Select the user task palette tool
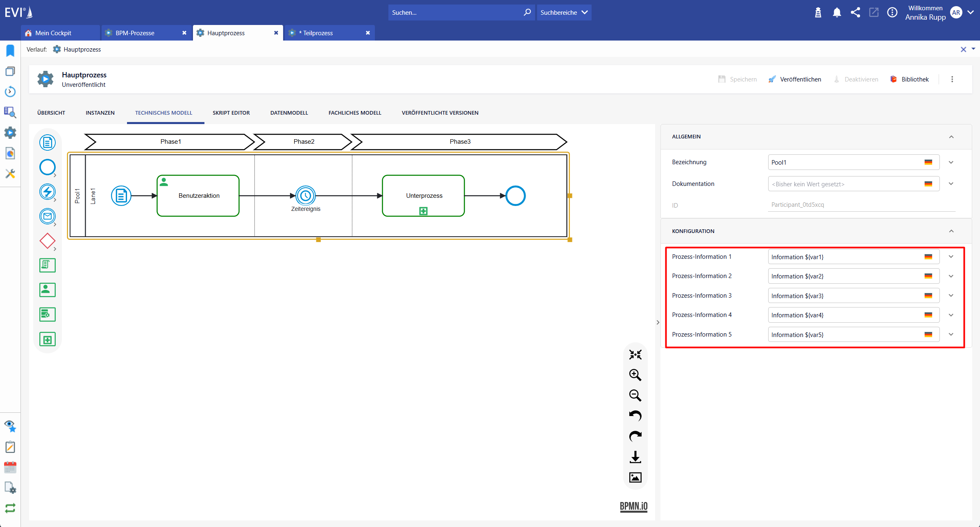The width and height of the screenshot is (980, 527). click(48, 290)
